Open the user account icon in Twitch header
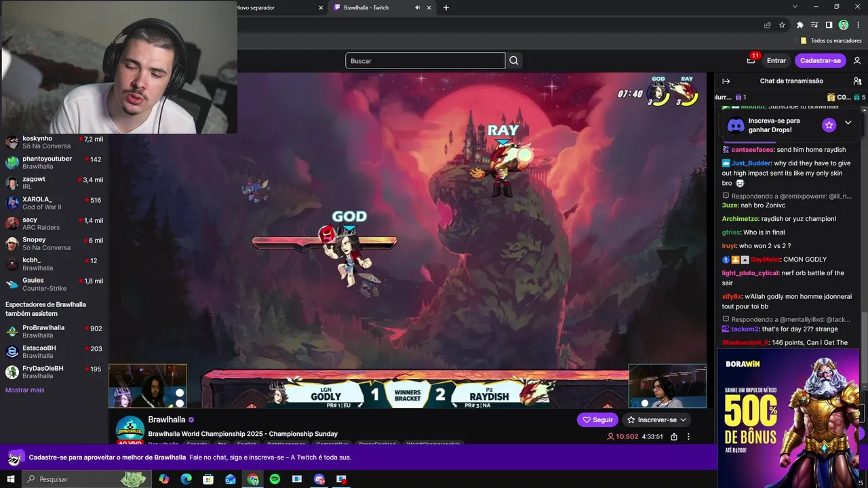Image resolution: width=868 pixels, height=488 pixels. [x=857, y=61]
